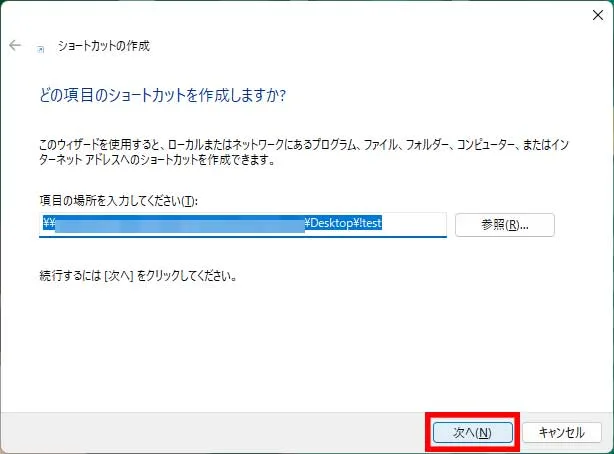Click the blurred middle section of the path
Screen dimensions: 614x454
pos(180,225)
